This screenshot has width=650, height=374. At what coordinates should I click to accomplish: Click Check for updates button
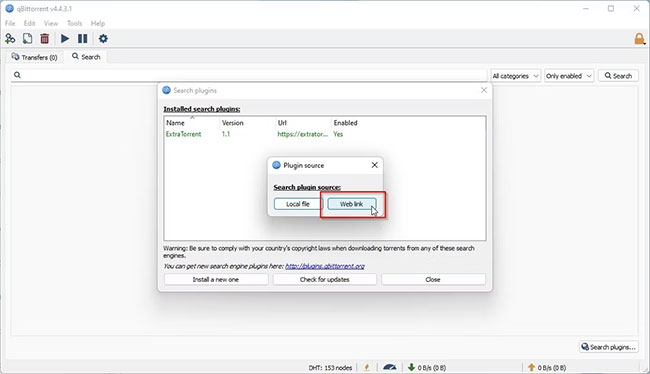tap(325, 279)
